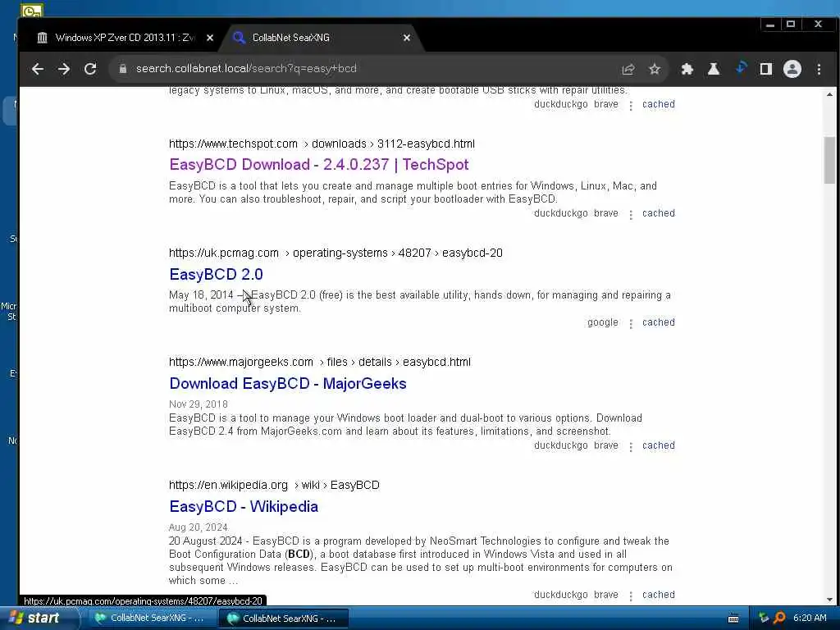Click the page scrollbar thumb
Viewport: 840px width, 630px height.
pos(829,160)
